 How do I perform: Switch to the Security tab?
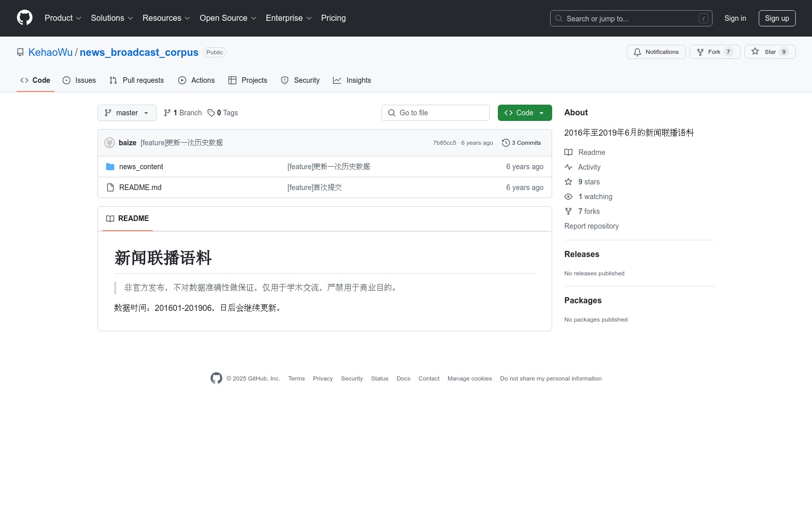300,80
